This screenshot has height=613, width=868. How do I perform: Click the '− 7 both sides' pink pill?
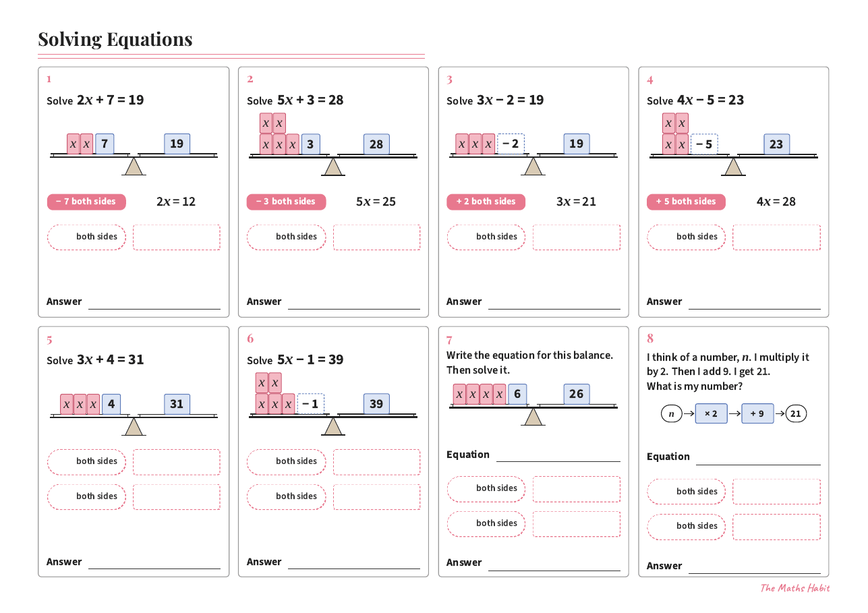tap(86, 202)
